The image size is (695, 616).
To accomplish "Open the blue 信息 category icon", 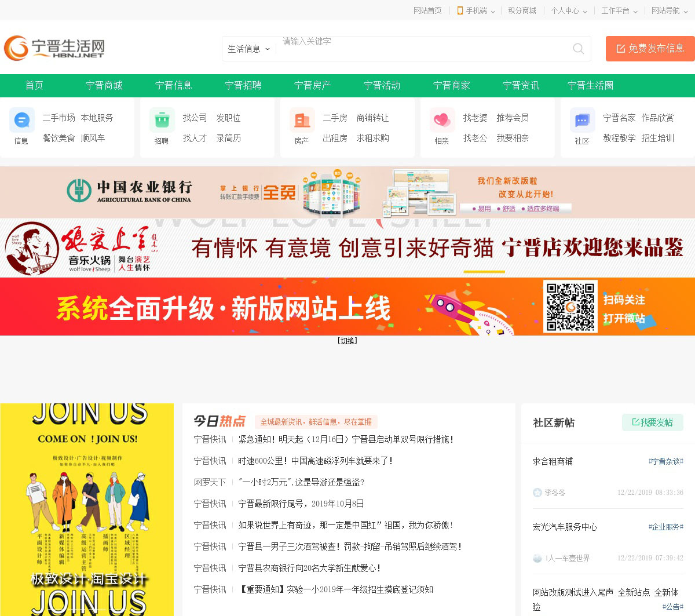I will [21, 120].
